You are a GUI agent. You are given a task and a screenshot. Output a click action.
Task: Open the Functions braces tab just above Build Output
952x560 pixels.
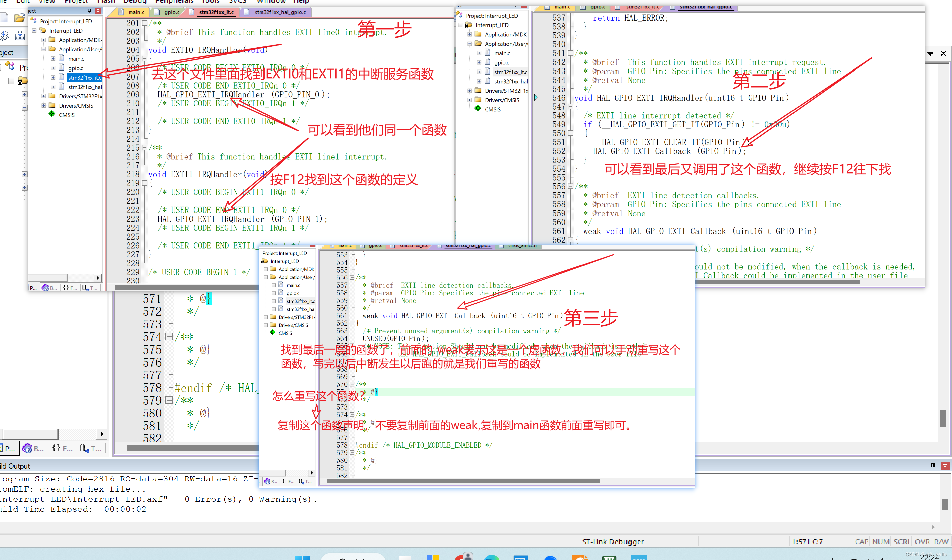point(62,448)
